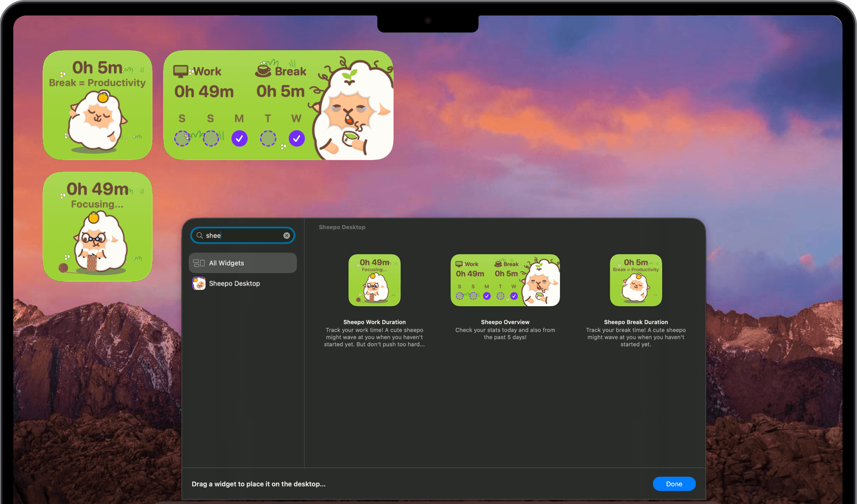Select All Widgets in the sidebar
This screenshot has width=857, height=504.
[x=242, y=263]
